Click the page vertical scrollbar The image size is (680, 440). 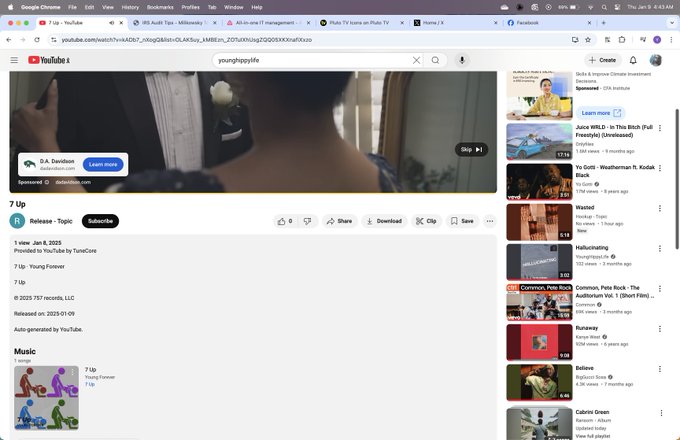[677, 179]
